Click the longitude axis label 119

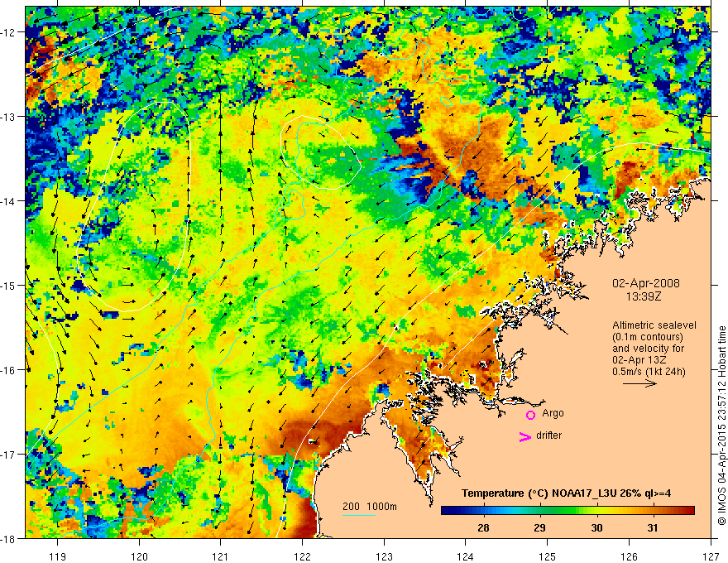pos(58,557)
